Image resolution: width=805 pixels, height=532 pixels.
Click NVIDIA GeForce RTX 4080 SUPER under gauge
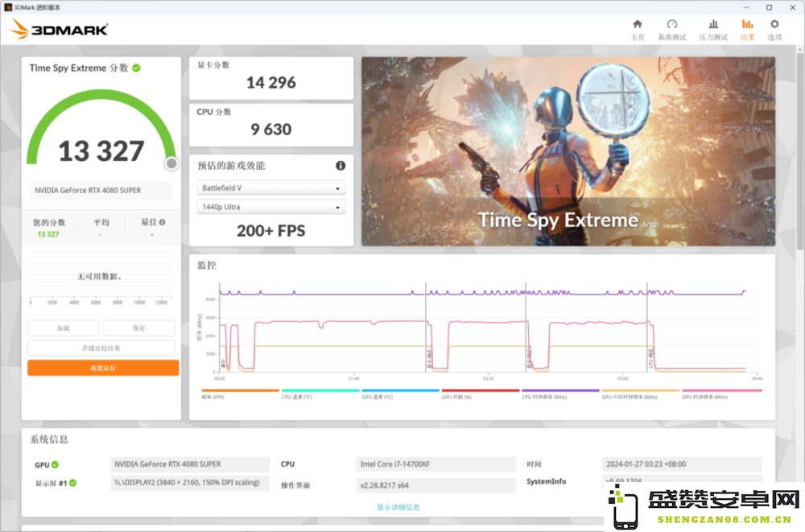[x=88, y=191]
